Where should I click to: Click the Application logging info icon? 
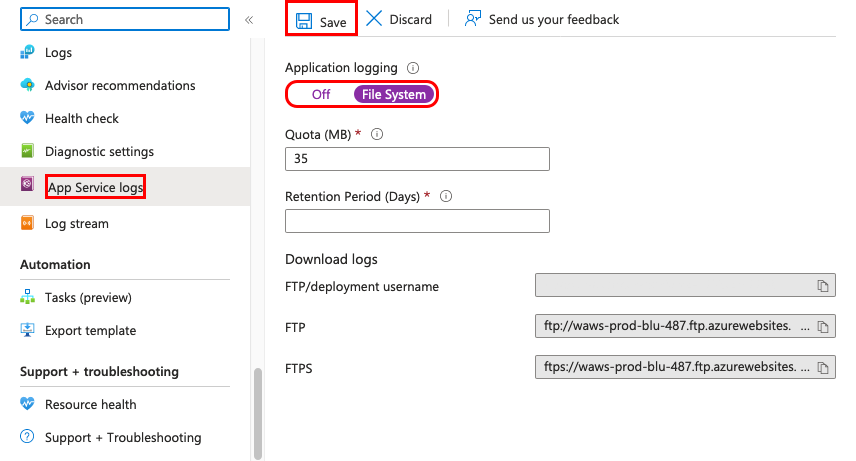(x=413, y=68)
